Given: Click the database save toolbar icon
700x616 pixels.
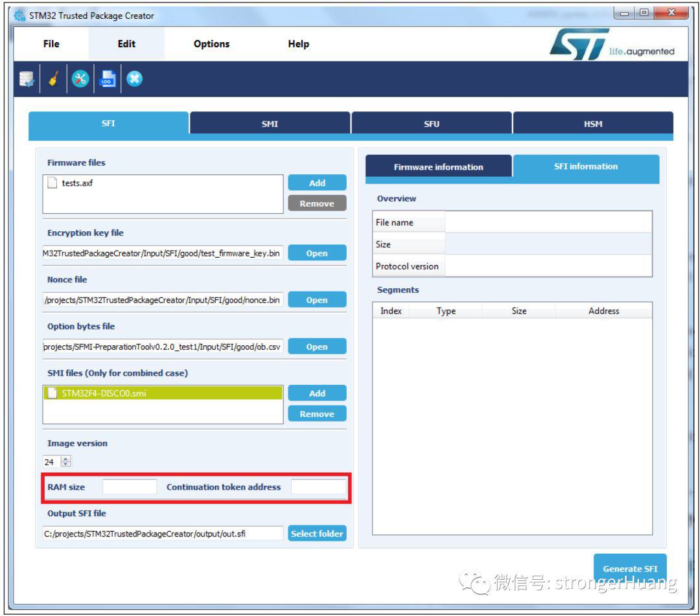Looking at the screenshot, I should coord(27,79).
